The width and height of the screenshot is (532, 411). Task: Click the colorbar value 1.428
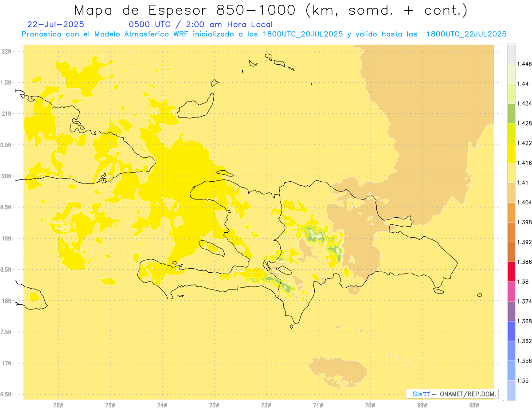[525, 123]
